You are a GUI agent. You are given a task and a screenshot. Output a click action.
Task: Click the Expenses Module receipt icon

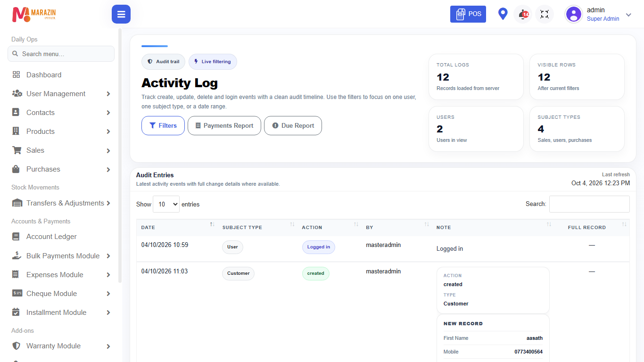[16, 275]
